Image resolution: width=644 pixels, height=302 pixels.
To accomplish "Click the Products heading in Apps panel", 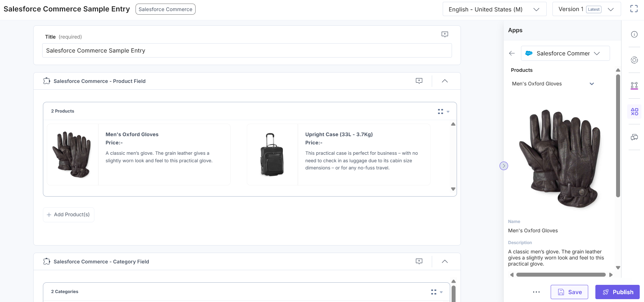I will (522, 70).
